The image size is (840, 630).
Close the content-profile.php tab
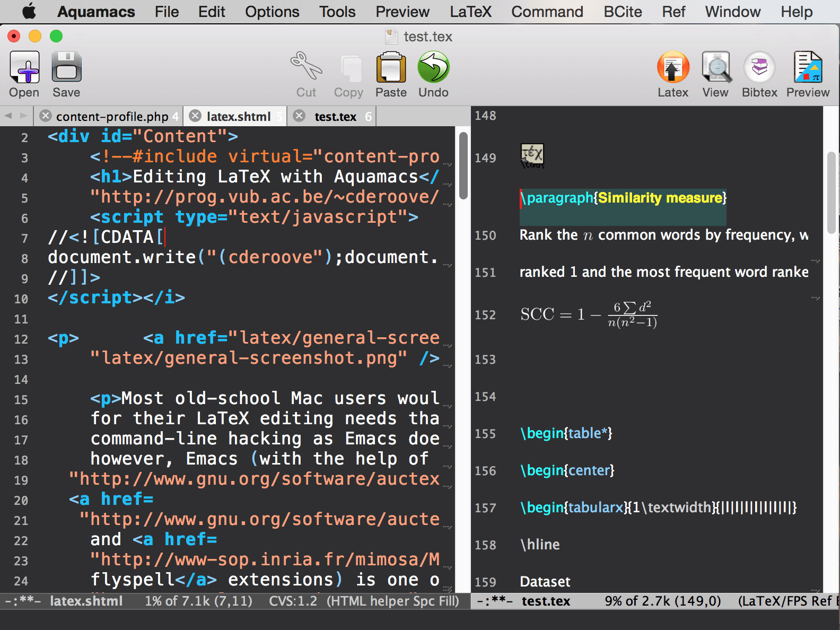(x=46, y=116)
